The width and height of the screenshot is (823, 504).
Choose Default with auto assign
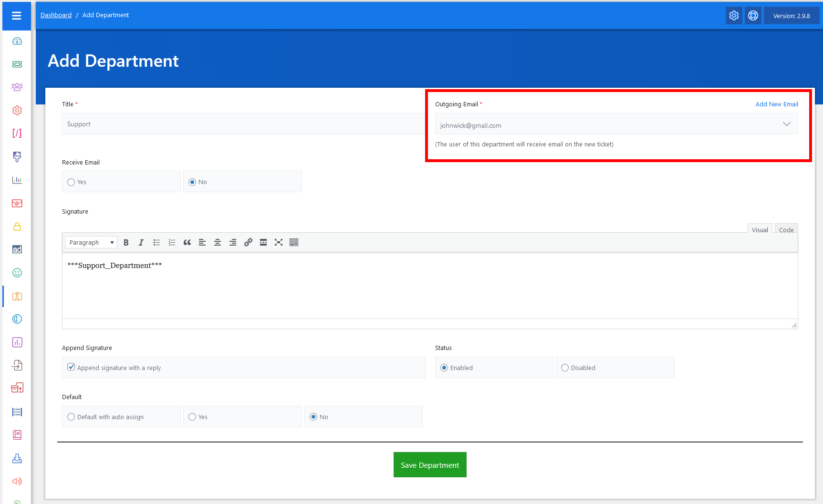(72, 417)
